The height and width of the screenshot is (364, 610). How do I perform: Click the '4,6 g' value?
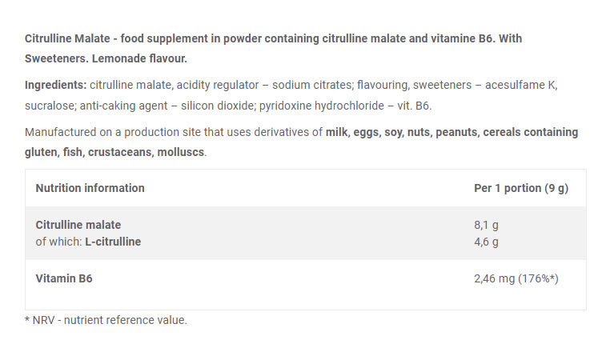[x=487, y=241]
